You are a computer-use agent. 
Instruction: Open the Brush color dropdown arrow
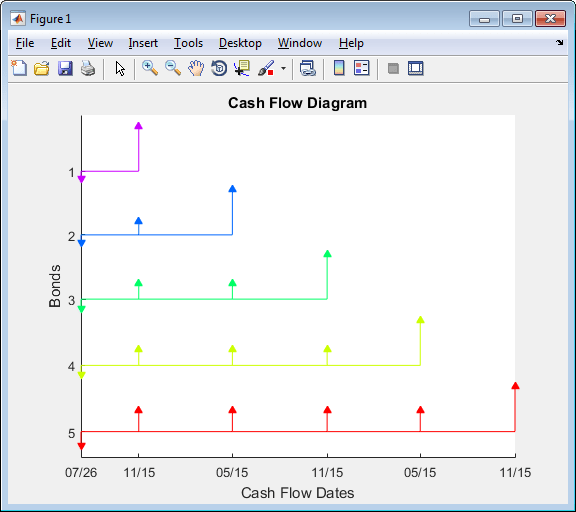click(283, 68)
